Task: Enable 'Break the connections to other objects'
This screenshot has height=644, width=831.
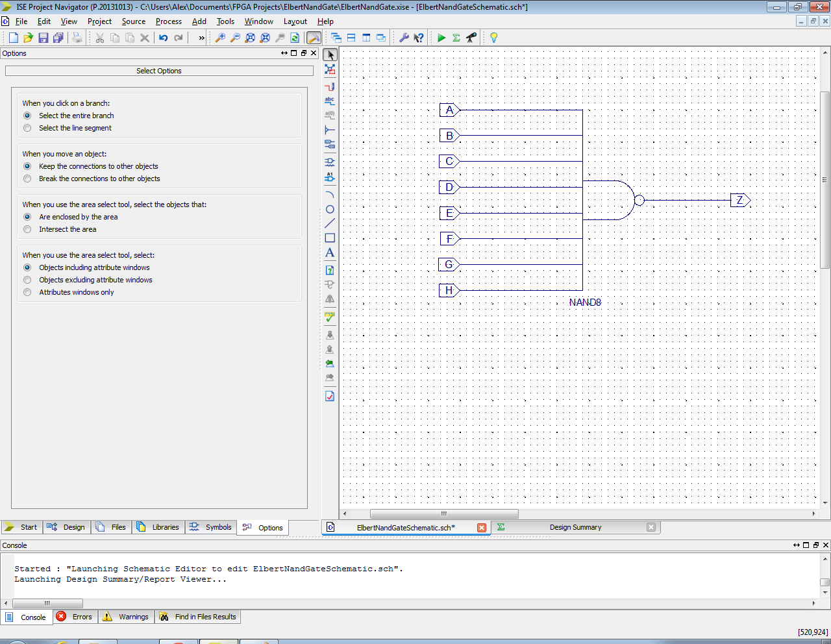Action: tap(27, 179)
